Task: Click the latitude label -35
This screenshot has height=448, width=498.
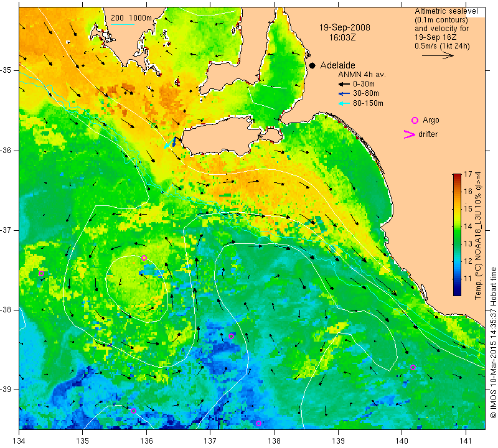Action: coord(9,70)
